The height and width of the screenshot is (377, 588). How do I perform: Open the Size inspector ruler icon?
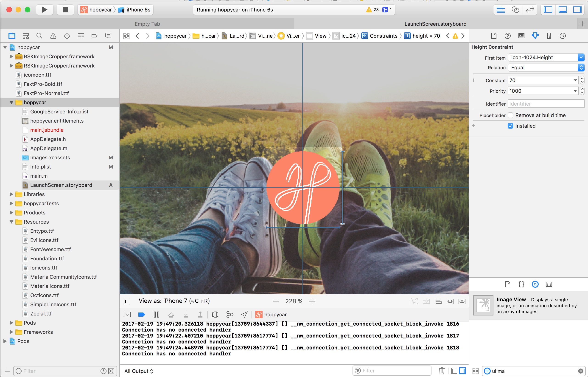coord(549,36)
